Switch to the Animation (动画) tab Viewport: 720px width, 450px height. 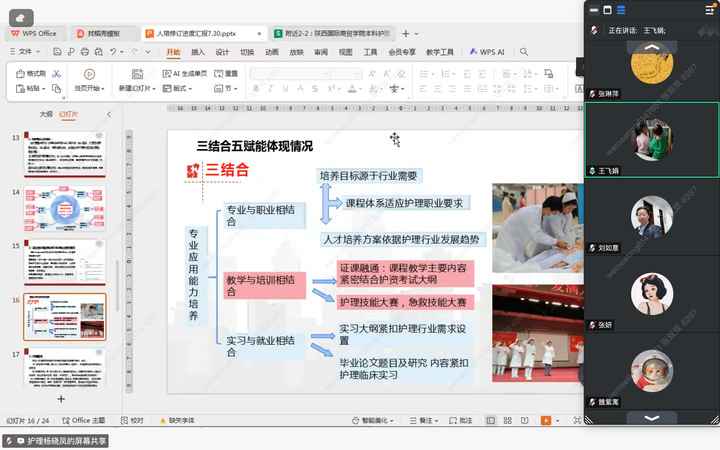coord(272,51)
